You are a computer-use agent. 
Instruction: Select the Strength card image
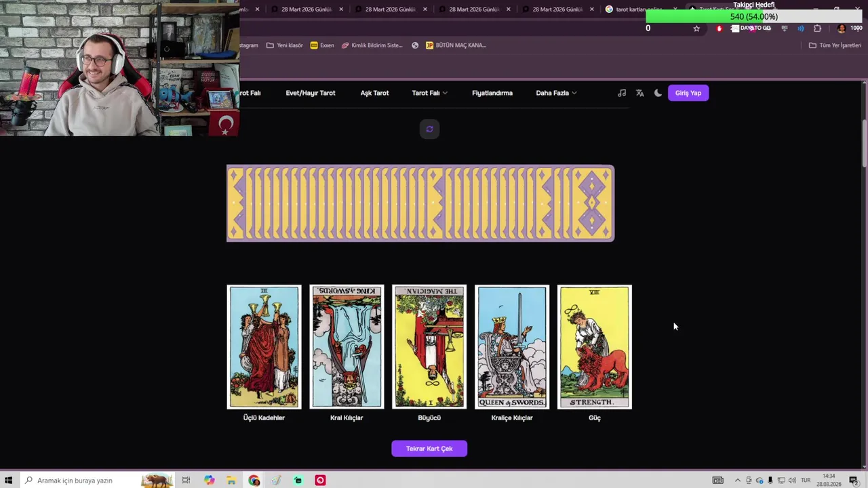point(595,347)
